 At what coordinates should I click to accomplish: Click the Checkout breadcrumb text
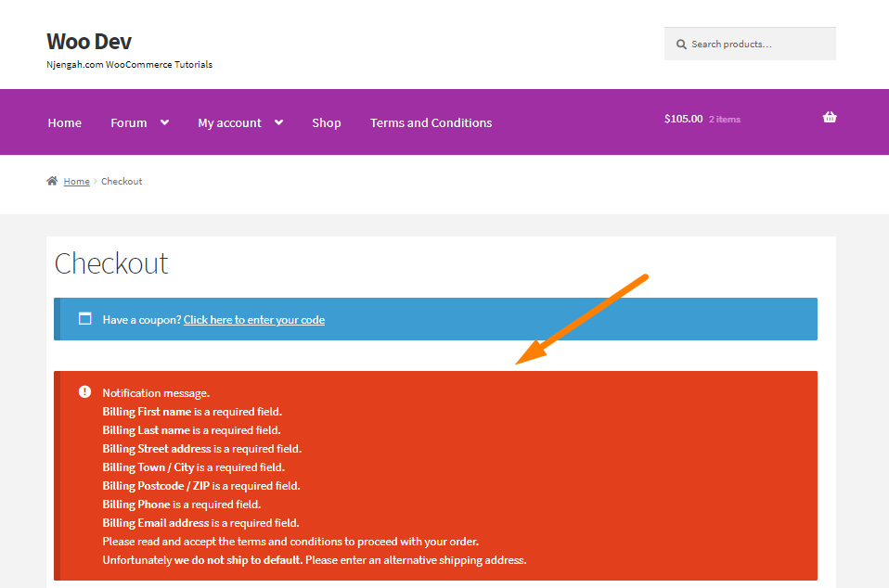[122, 181]
